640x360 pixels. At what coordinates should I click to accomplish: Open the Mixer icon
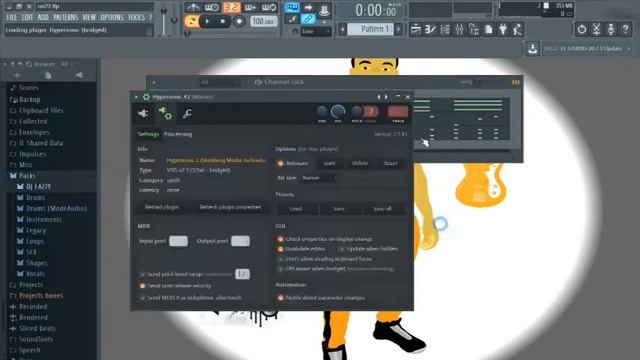(x=460, y=29)
